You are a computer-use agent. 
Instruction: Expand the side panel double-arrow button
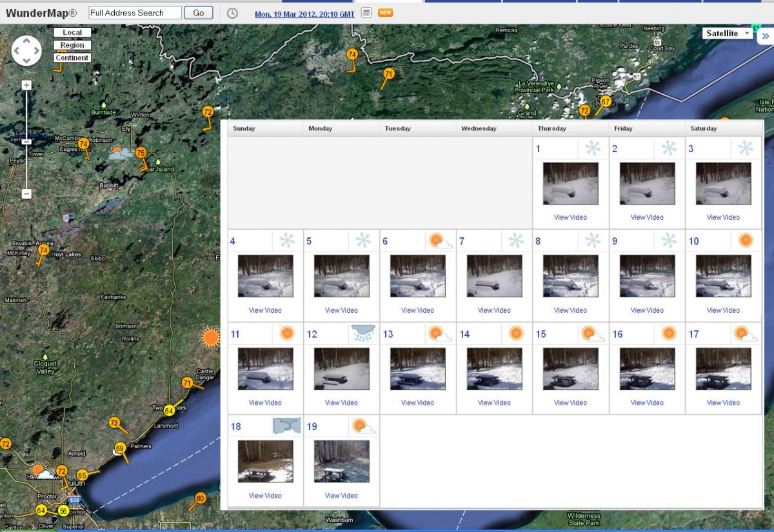tap(765, 36)
